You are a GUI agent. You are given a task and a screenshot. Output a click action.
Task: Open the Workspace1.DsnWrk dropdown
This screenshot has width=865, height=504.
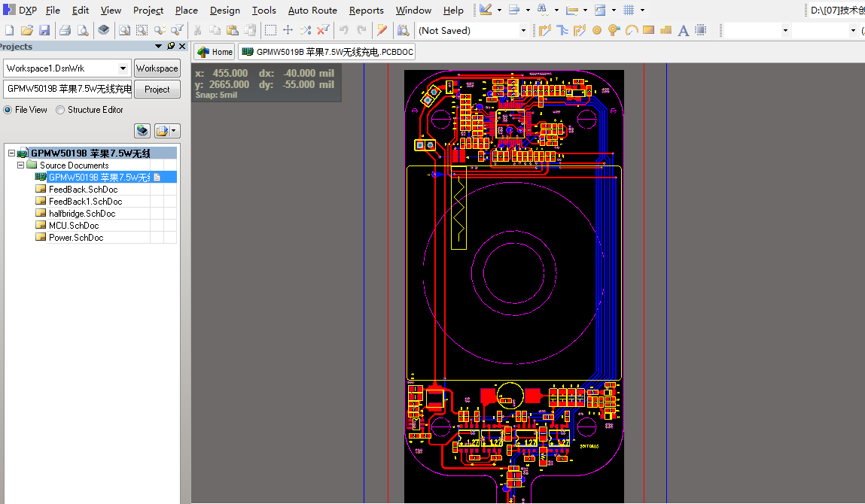[x=123, y=68]
